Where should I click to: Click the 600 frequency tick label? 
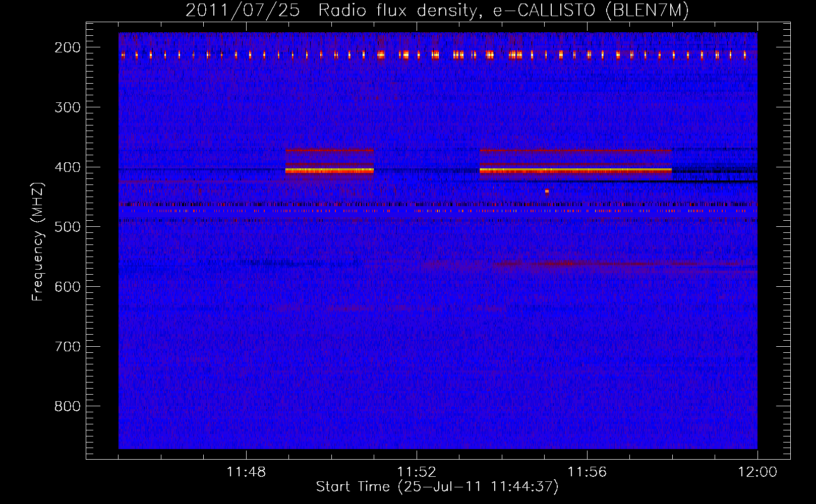pos(68,287)
